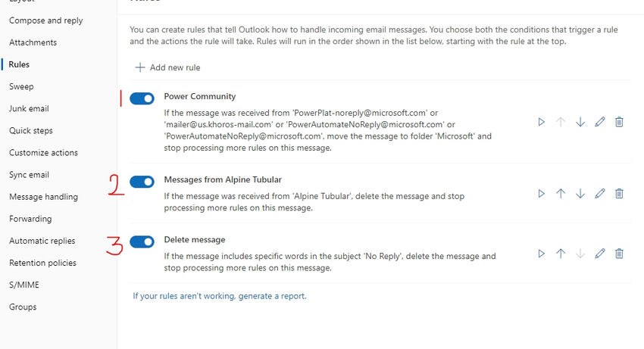Edit the Power Community rule

600,122
